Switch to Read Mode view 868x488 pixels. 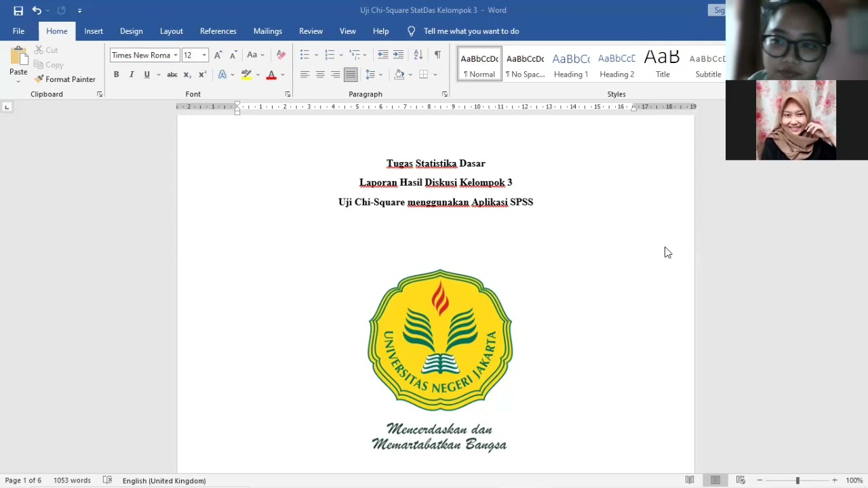point(690,481)
